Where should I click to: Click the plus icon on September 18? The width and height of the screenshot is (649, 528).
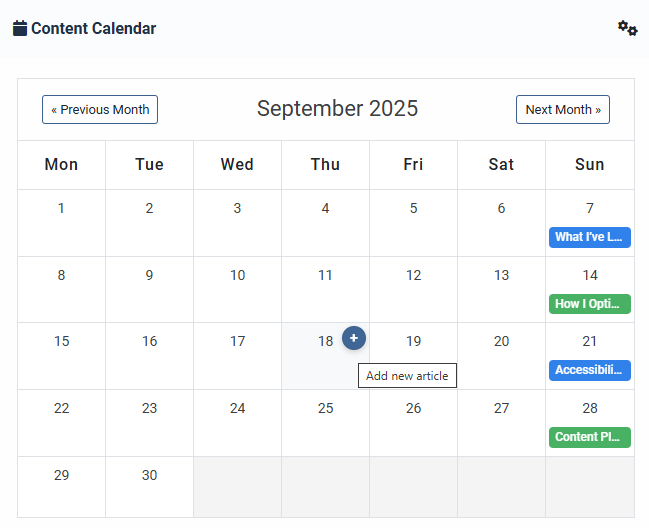pos(354,338)
